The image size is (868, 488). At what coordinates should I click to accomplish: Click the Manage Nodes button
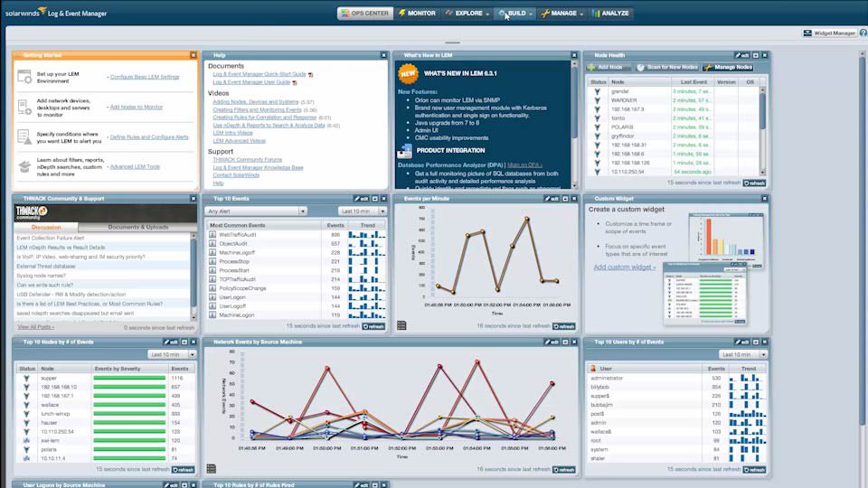click(729, 68)
